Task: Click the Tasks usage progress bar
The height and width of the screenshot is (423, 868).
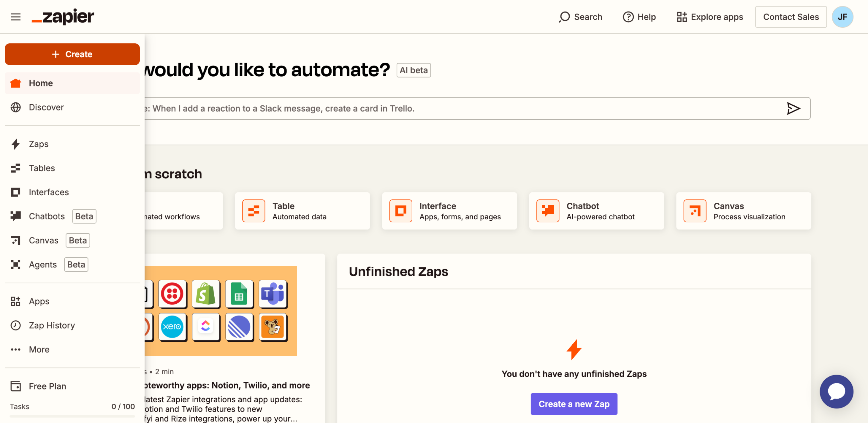Action: click(72, 416)
